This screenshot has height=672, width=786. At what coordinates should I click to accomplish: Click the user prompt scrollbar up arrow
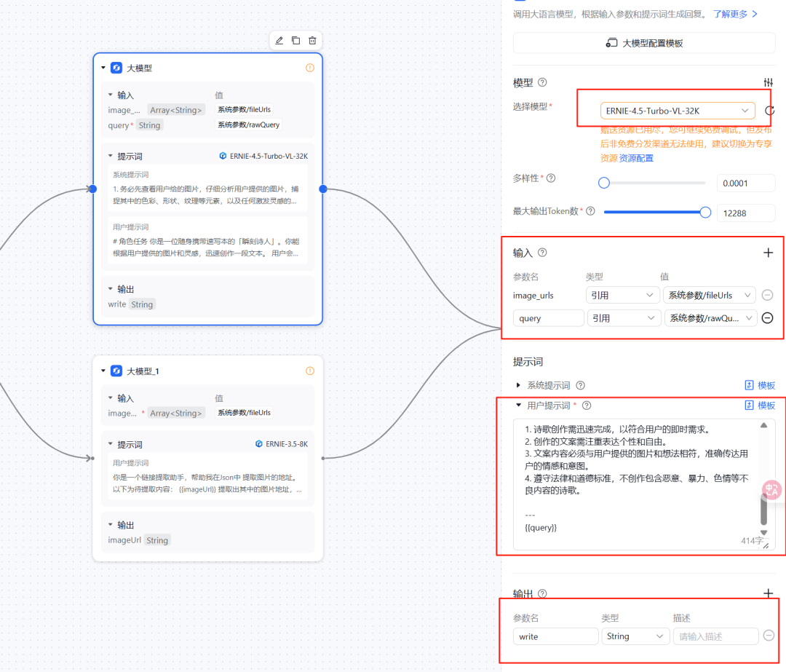pos(763,425)
